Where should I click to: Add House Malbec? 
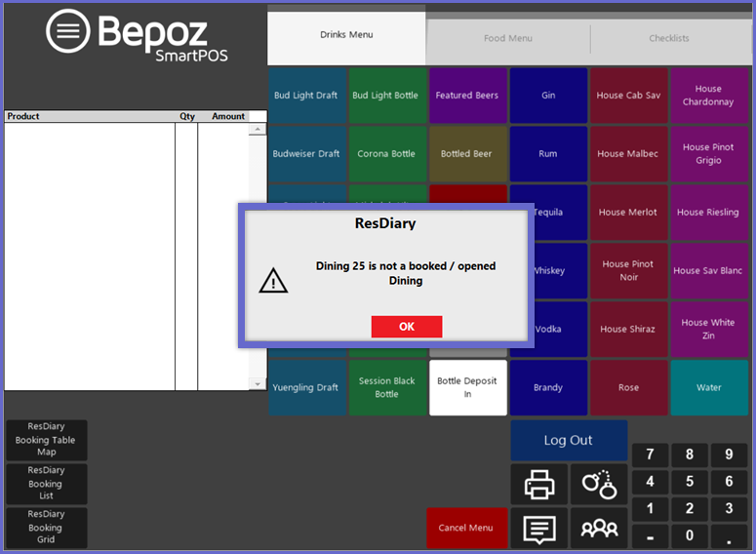629,154
